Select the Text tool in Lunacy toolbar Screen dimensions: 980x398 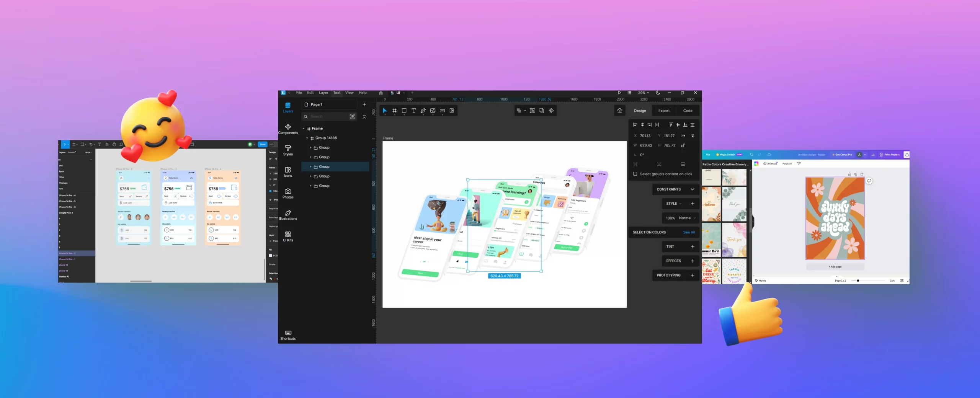point(413,111)
